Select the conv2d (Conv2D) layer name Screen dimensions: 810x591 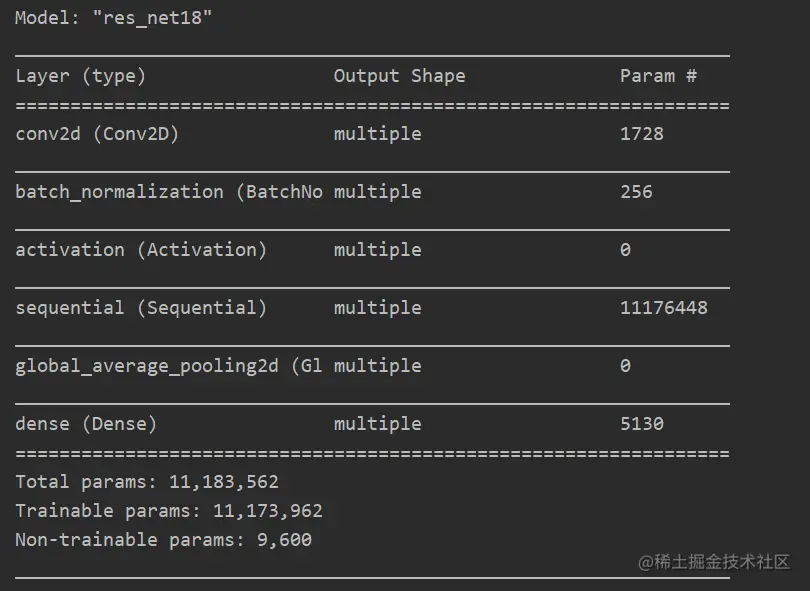97,134
